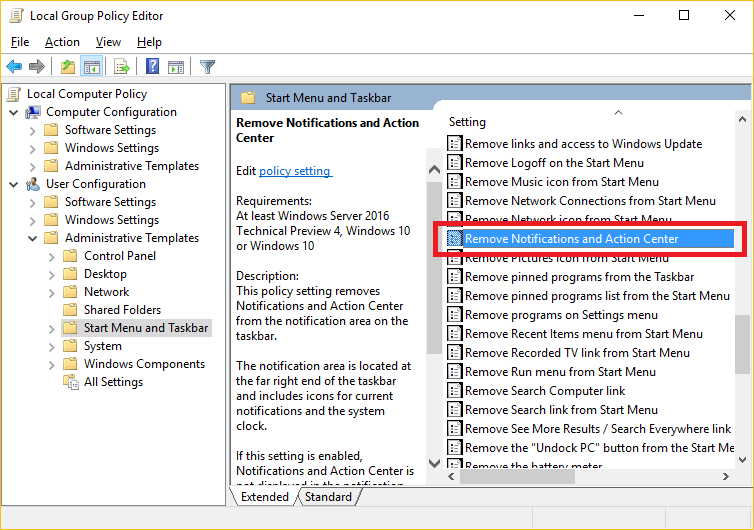This screenshot has width=754, height=530.
Task: Select Remove Recorded TV link from Start Menu
Action: point(577,353)
